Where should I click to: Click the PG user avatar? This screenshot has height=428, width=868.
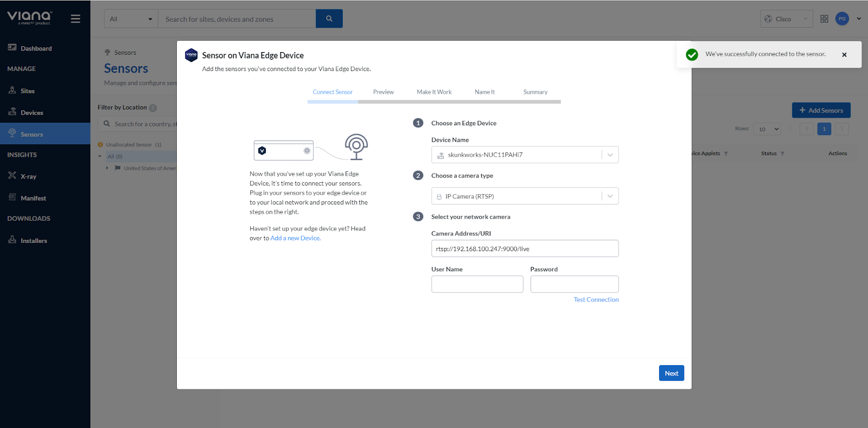point(842,19)
